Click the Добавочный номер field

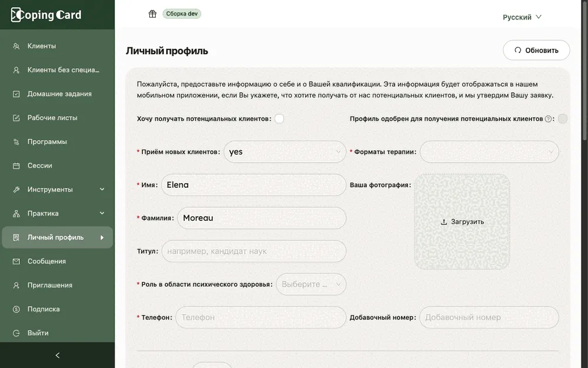point(489,317)
